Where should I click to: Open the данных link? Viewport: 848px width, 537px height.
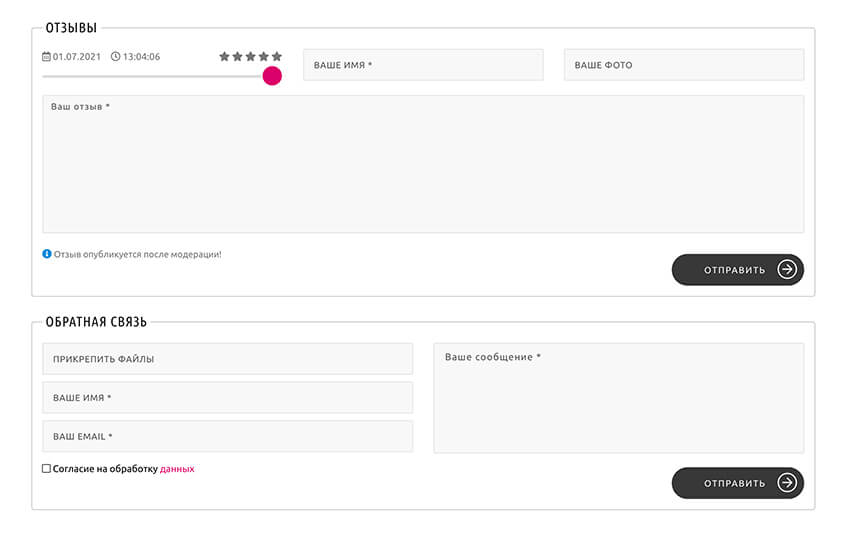click(177, 468)
